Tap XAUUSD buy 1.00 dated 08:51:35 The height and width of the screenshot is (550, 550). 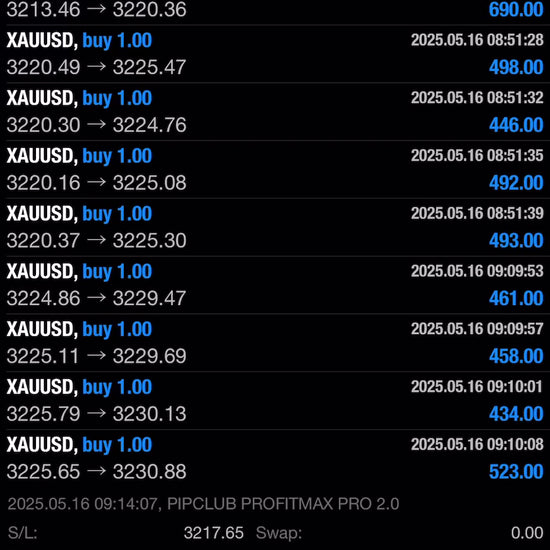coord(79,156)
